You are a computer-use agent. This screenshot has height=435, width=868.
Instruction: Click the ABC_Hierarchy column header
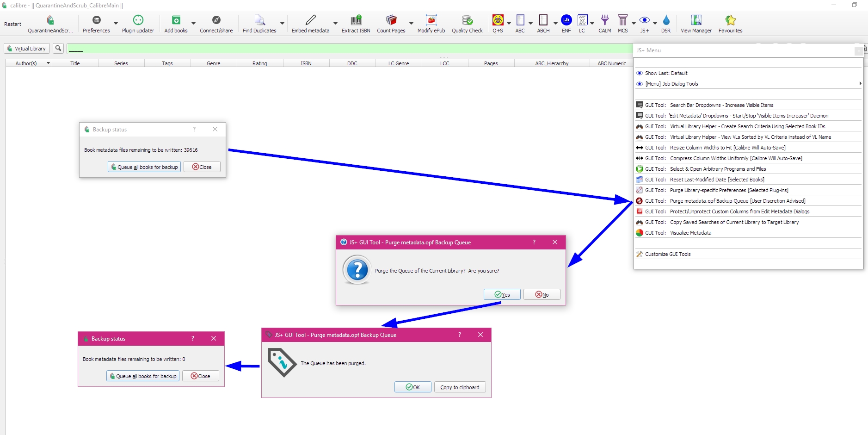(x=552, y=63)
